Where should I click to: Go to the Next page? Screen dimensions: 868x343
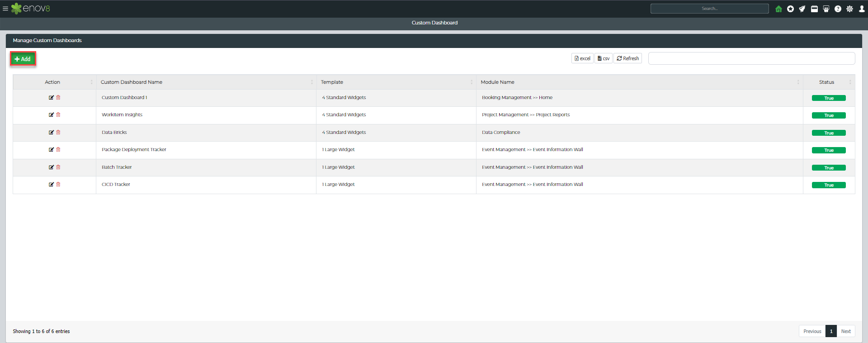click(x=846, y=331)
